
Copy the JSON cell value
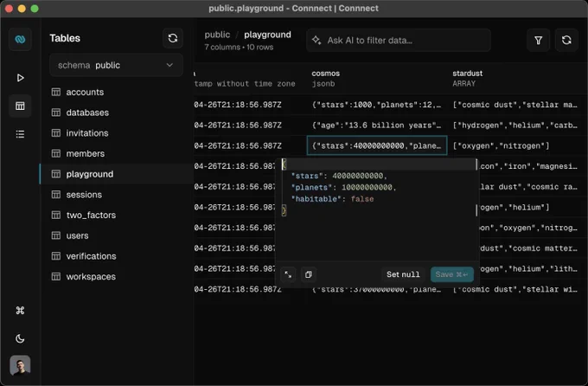point(308,274)
